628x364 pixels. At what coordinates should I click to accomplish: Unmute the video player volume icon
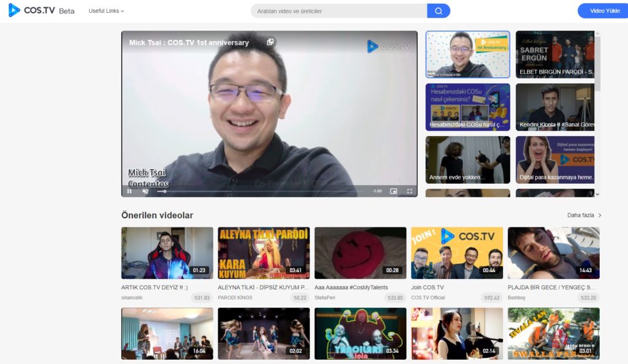tap(145, 191)
